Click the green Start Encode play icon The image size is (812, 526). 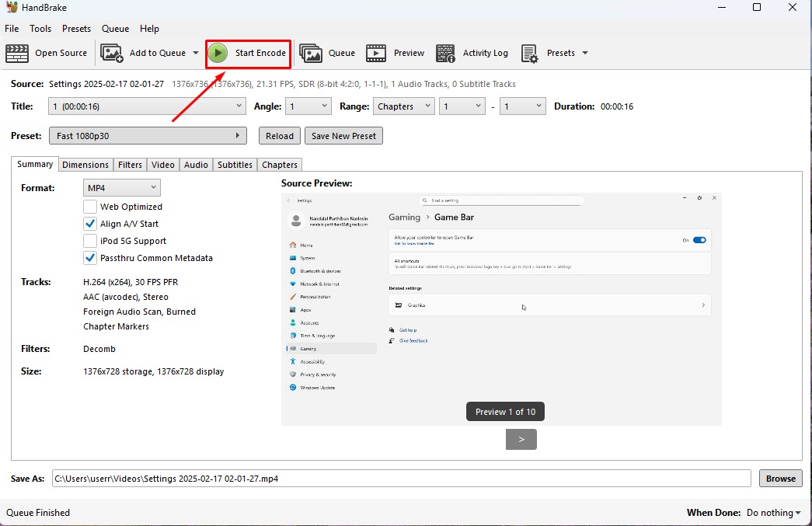coord(218,53)
